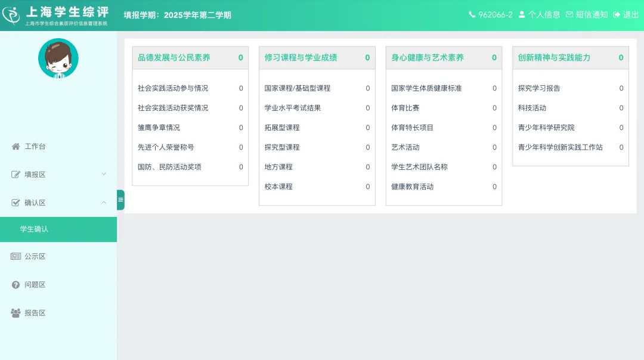Select the 体育比赛 row

(x=444, y=108)
